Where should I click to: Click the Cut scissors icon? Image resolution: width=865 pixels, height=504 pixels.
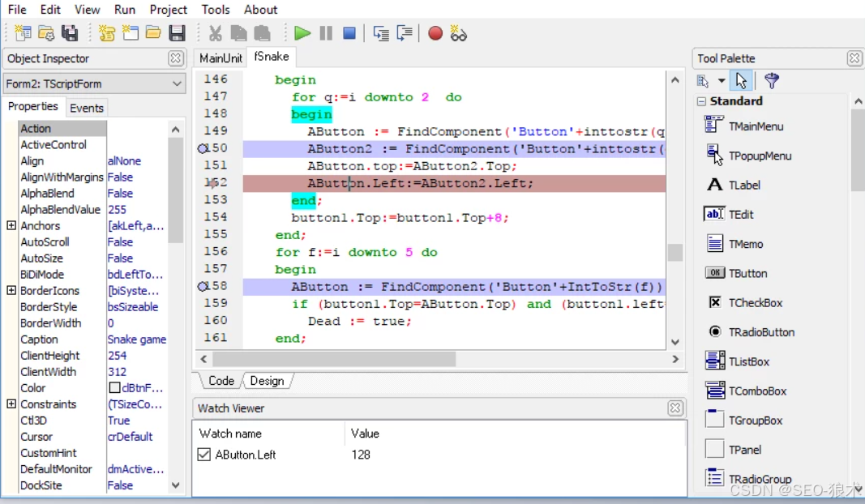coord(215,34)
